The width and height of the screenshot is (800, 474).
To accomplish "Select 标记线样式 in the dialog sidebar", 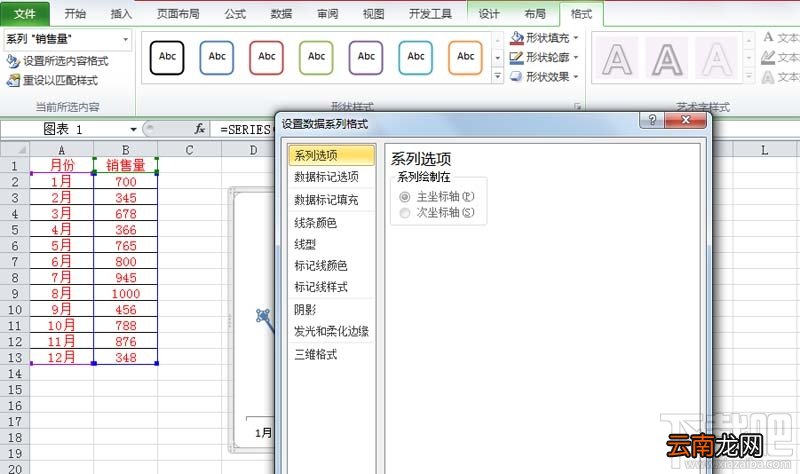I will tap(332, 287).
